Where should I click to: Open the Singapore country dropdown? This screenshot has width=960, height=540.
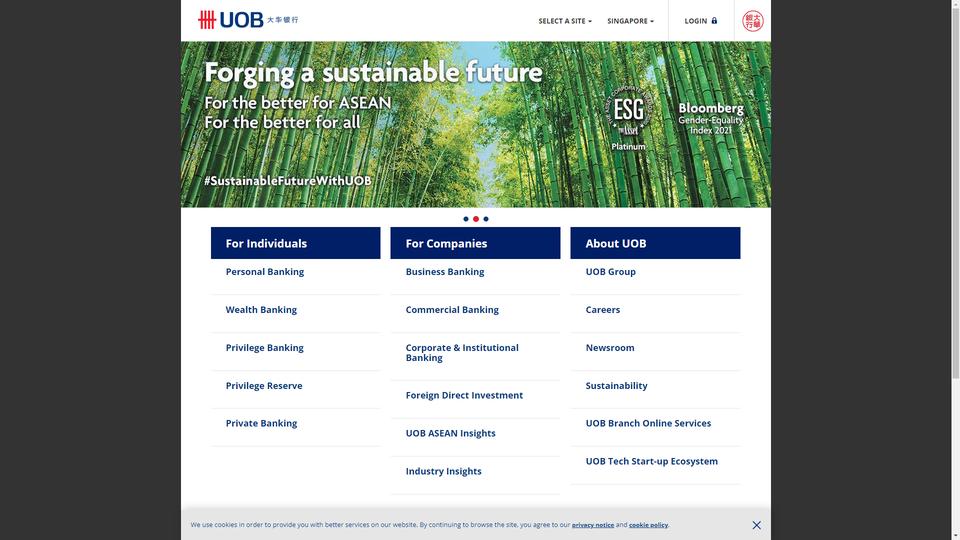pyautogui.click(x=631, y=21)
